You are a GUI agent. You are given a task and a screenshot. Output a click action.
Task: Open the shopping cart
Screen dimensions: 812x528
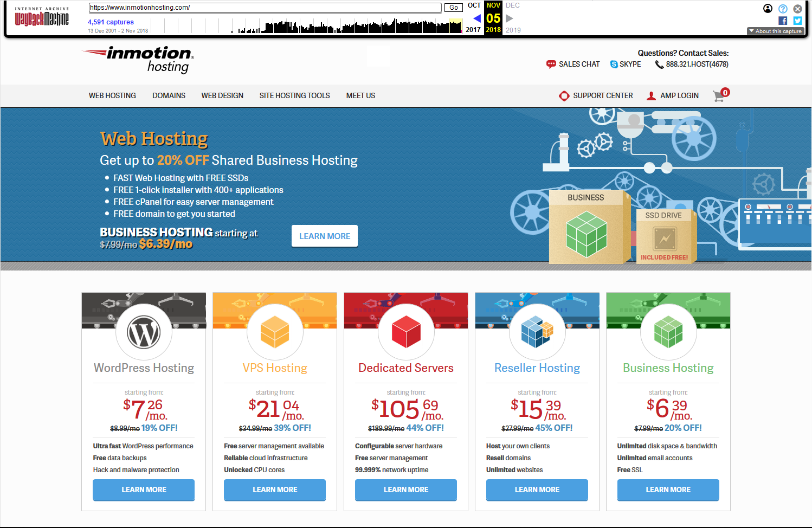pyautogui.click(x=721, y=95)
